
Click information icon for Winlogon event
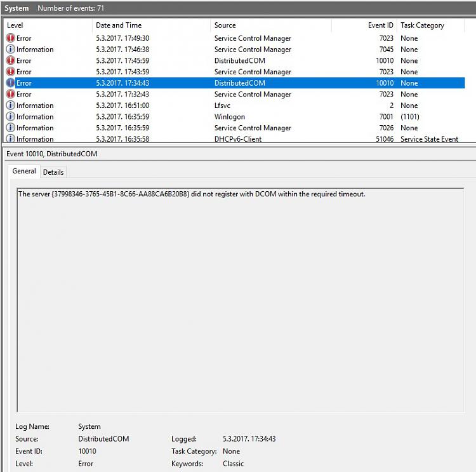(10, 117)
